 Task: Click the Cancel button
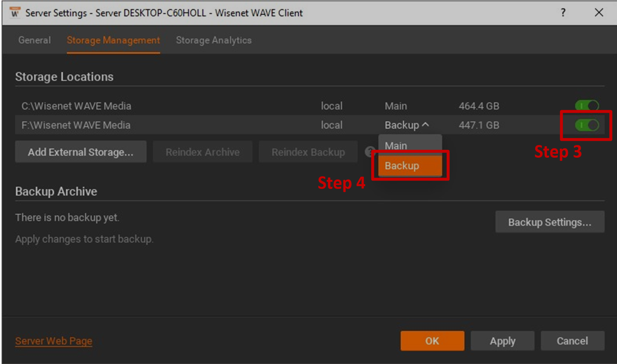(x=572, y=341)
